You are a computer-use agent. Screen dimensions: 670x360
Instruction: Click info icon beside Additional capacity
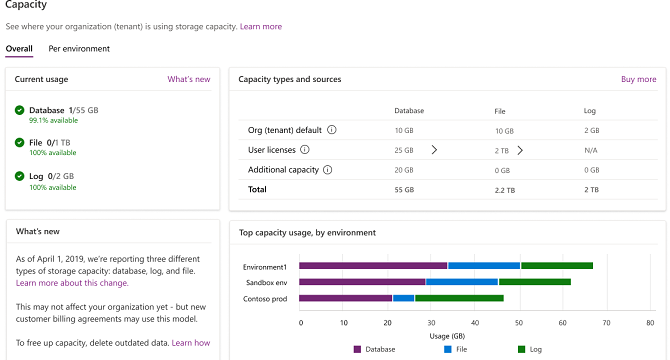click(x=328, y=170)
